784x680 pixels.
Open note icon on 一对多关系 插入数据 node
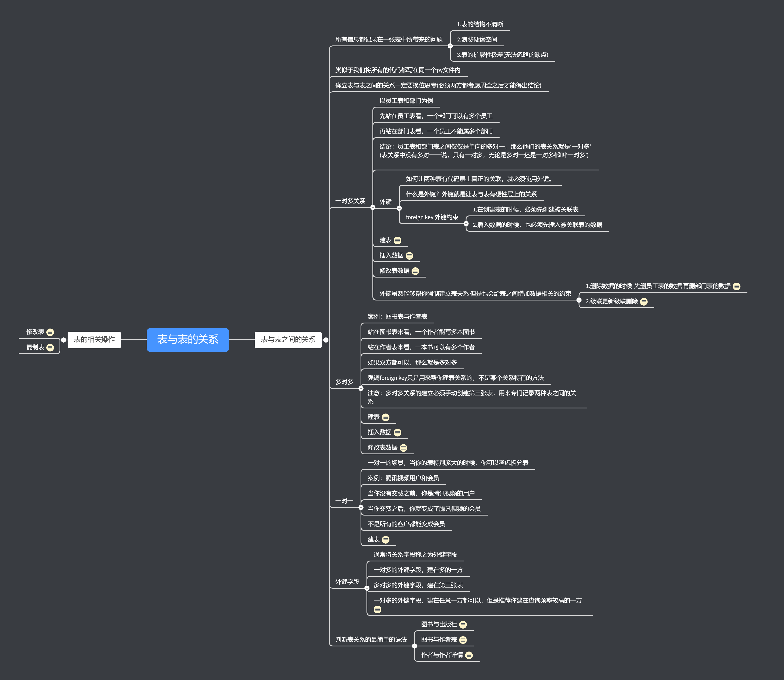click(x=409, y=256)
